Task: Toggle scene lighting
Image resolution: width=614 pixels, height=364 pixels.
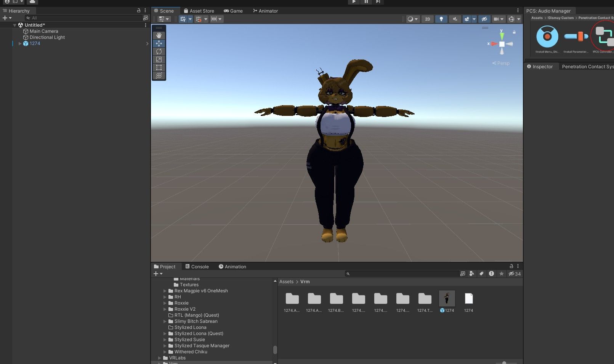Action: [441, 19]
